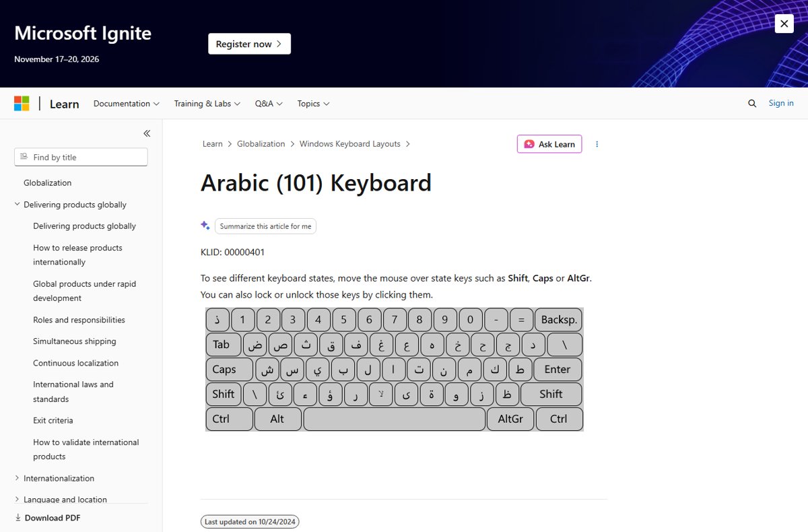The image size is (808, 532).
Task: Select Exit criteria
Action: coord(53,420)
